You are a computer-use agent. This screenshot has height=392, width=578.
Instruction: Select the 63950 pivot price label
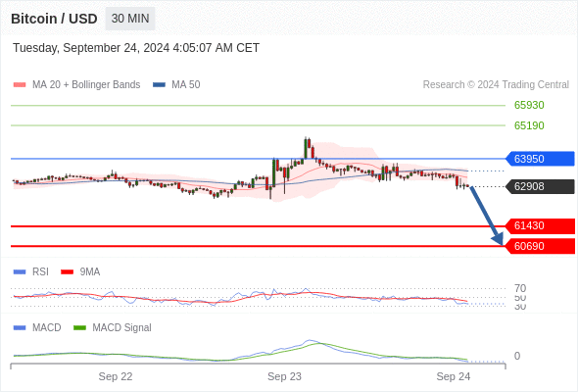pos(540,159)
